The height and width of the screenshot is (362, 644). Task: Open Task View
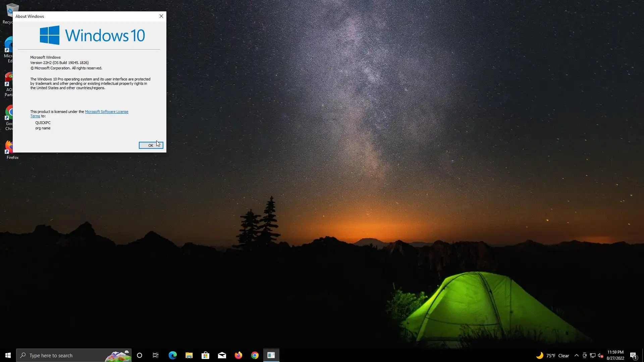(x=156, y=355)
